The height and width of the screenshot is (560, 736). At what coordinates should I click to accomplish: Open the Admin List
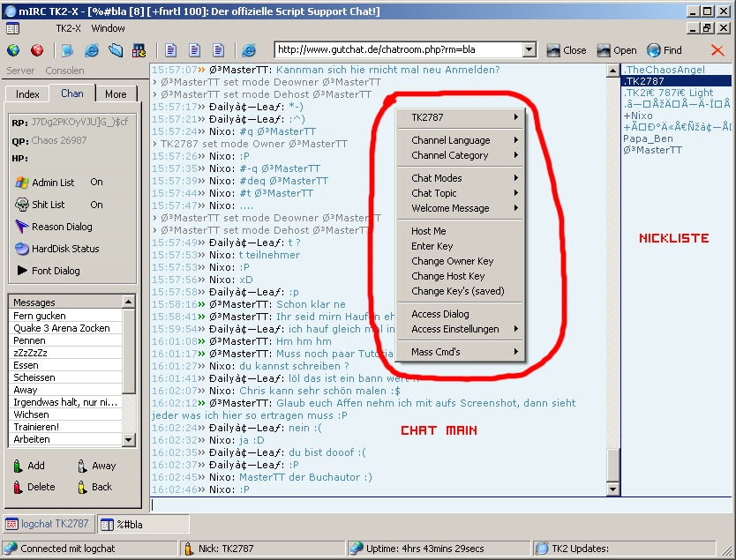(x=53, y=183)
